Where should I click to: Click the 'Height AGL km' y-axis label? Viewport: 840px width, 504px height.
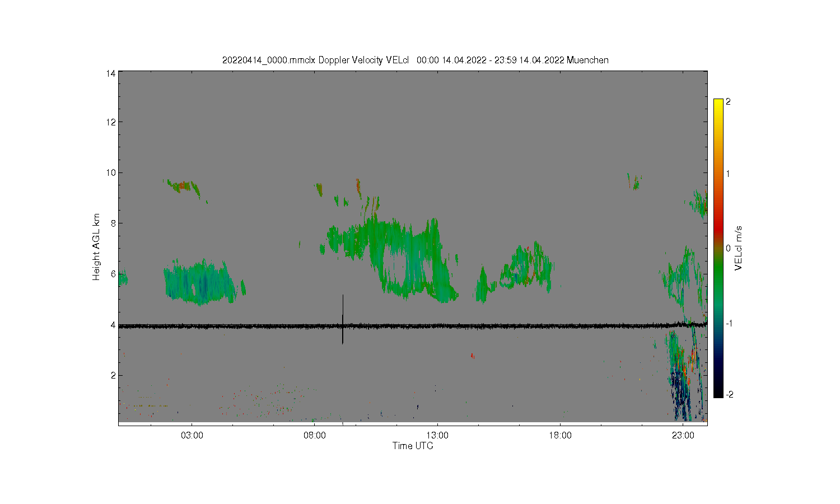[96, 247]
